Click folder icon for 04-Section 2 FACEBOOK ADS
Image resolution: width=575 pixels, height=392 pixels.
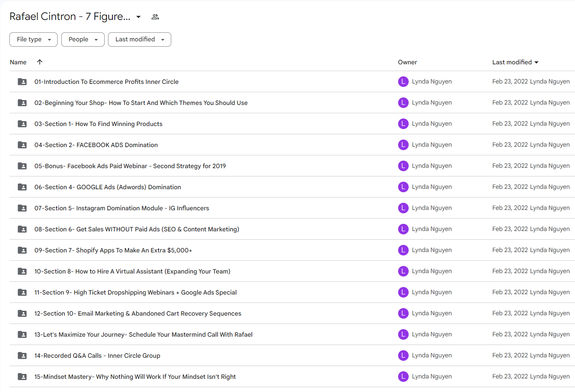pos(22,145)
